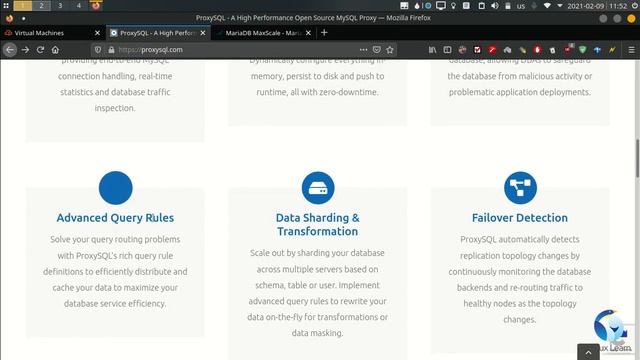Expand the system tray hidden icons arrow

[x=560, y=6]
